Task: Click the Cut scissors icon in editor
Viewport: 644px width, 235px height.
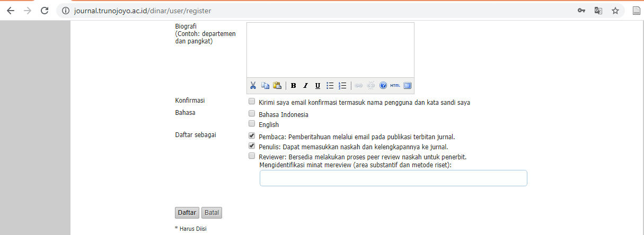Action: [x=253, y=86]
